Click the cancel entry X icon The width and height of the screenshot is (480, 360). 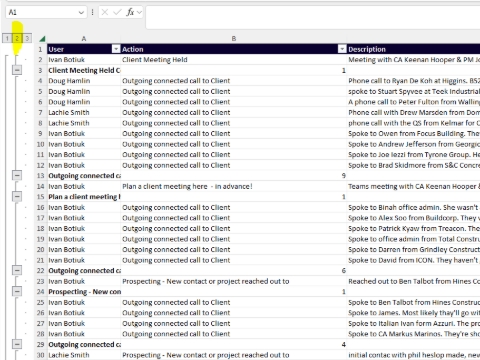pyautogui.click(x=105, y=12)
